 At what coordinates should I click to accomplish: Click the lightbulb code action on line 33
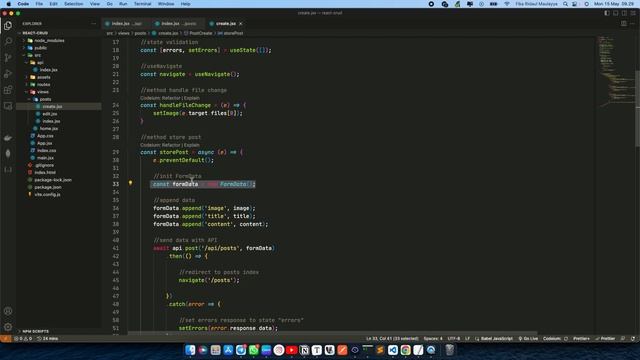pos(130,183)
